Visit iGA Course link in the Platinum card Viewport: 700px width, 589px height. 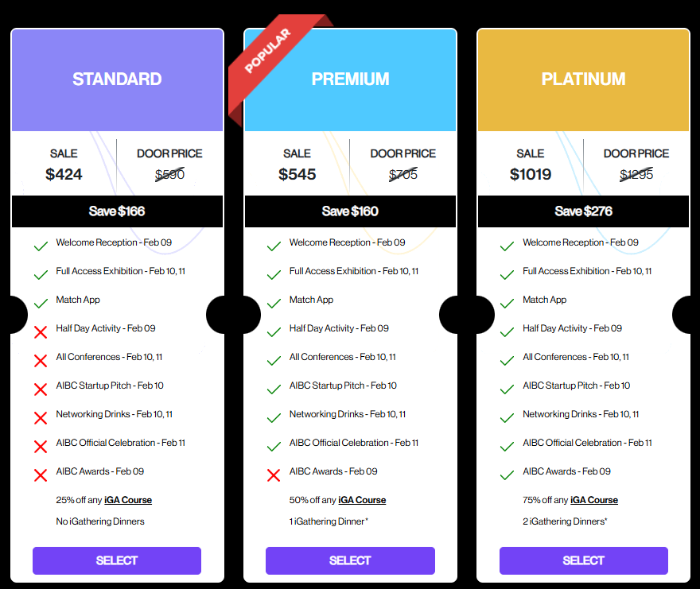(594, 500)
